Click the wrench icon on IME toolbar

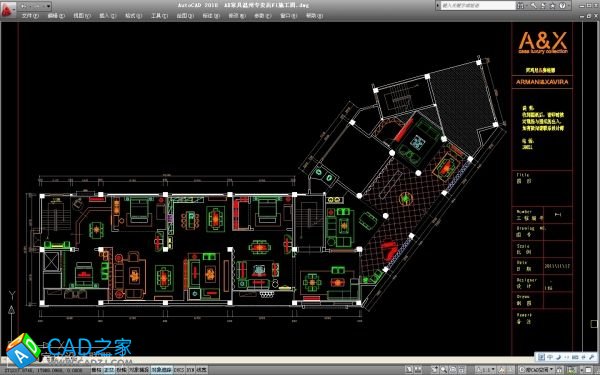[591, 357]
